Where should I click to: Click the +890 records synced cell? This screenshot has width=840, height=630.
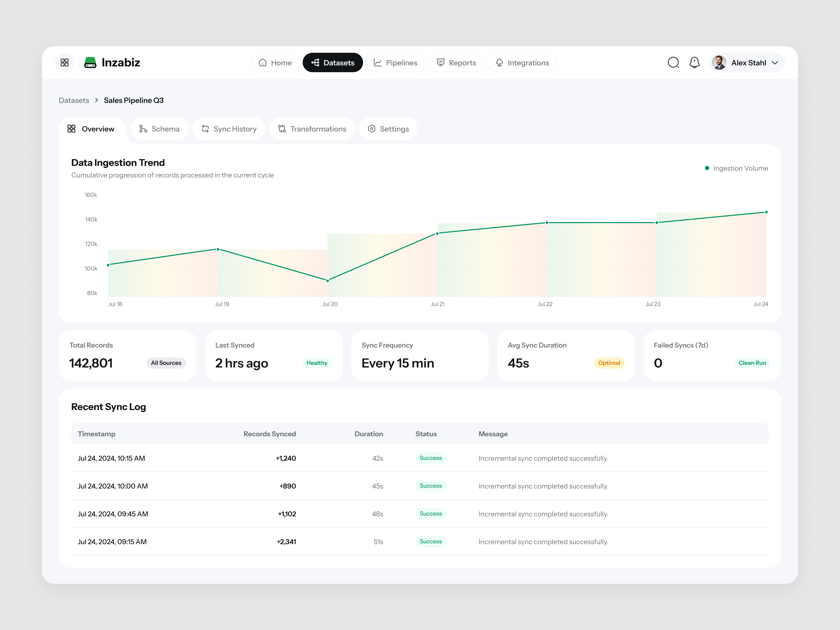(288, 486)
